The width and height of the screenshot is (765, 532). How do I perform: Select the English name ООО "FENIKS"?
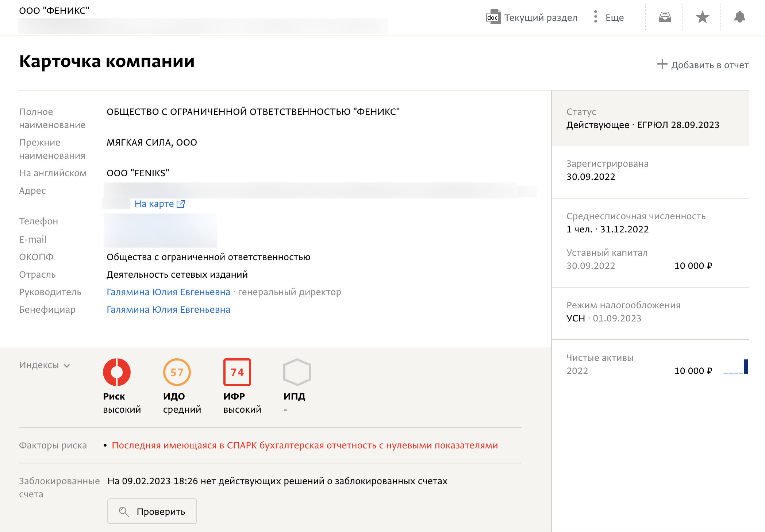(x=138, y=173)
